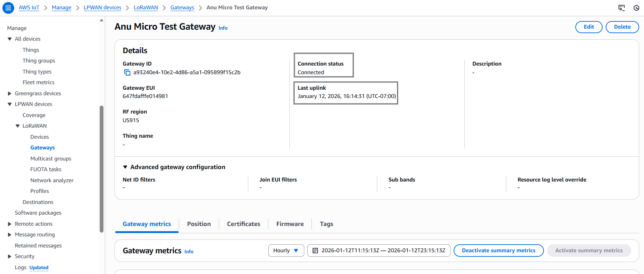Image resolution: width=644 pixels, height=274 pixels.
Task: Click Deactivate summary metrics
Action: [x=498, y=251]
